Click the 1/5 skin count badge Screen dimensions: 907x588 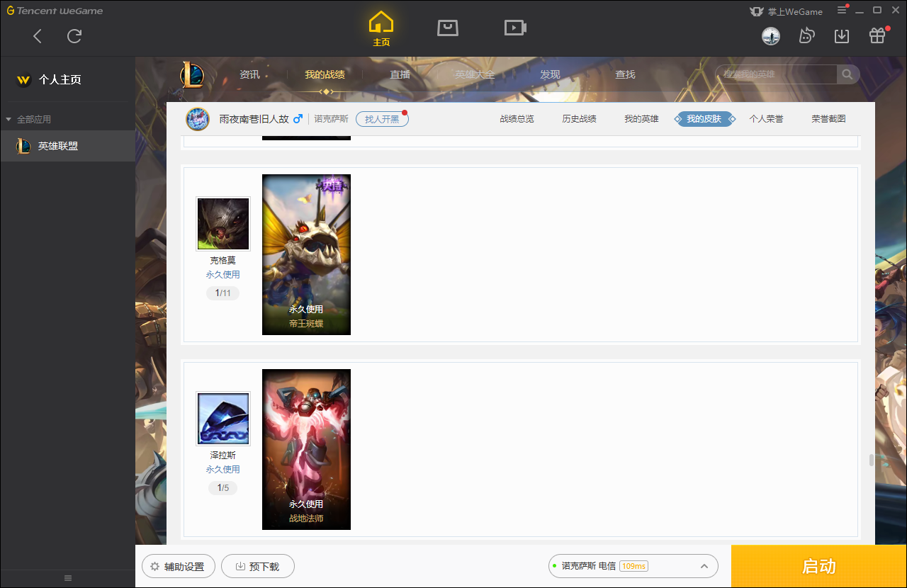click(222, 488)
